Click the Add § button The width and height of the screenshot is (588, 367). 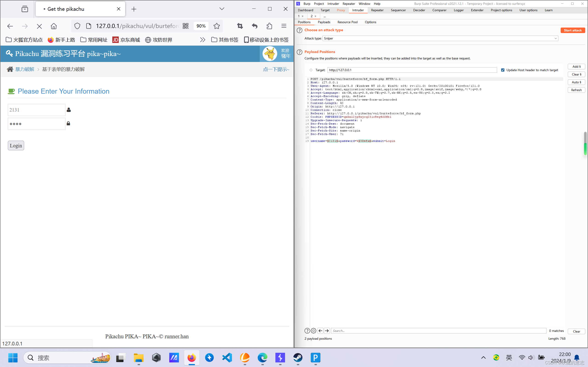pos(576,67)
